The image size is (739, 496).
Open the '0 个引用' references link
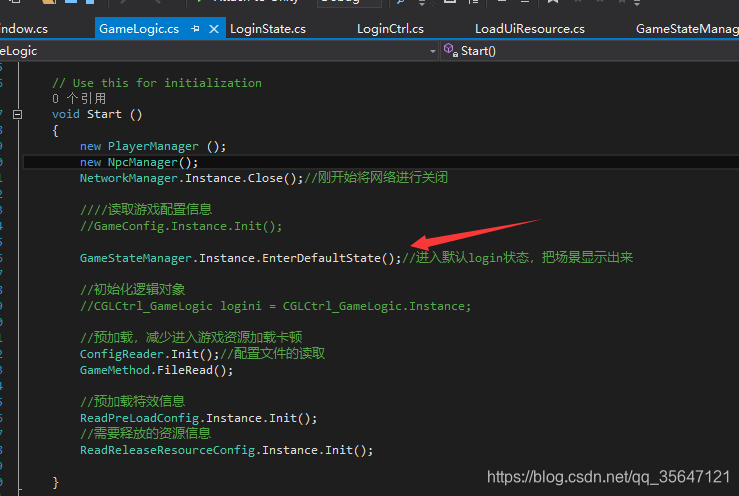79,99
